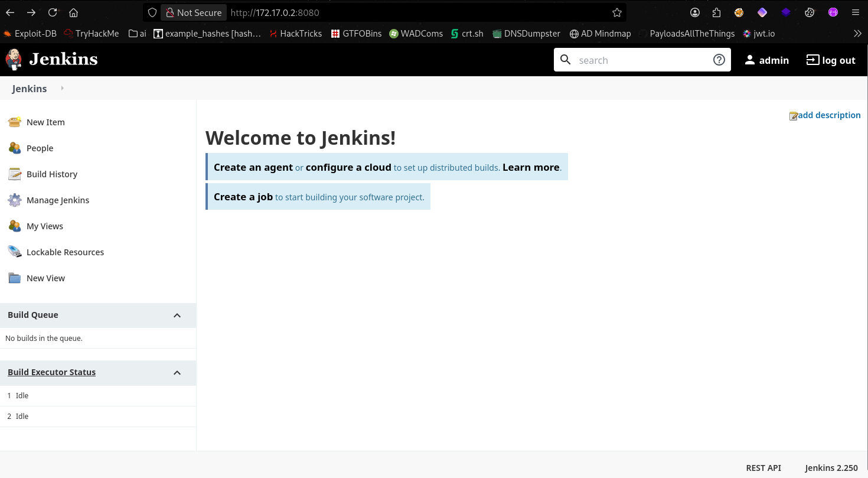
Task: Click the add description notepad icon
Action: pyautogui.click(x=794, y=116)
